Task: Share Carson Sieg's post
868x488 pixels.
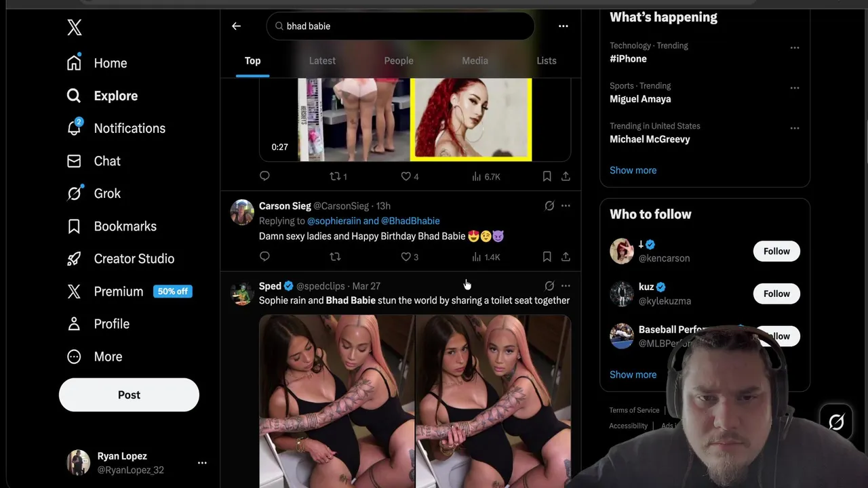Action: pos(566,257)
